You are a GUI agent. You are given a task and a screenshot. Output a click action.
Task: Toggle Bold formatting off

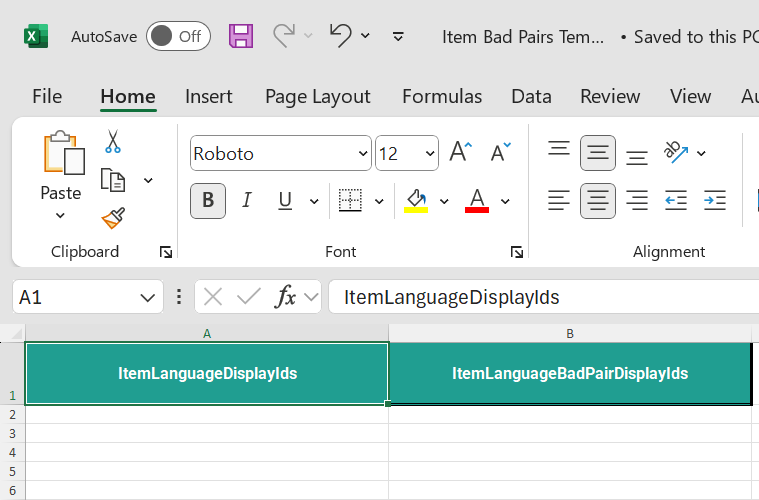click(207, 201)
